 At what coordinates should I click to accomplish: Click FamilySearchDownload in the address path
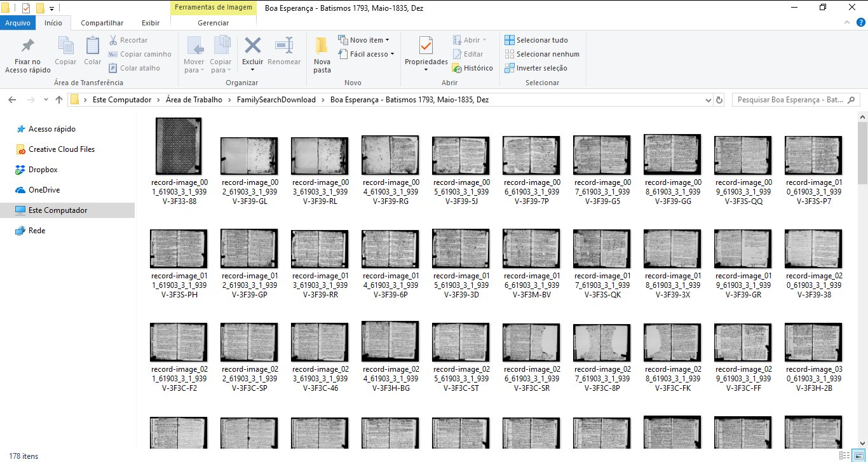coord(276,100)
